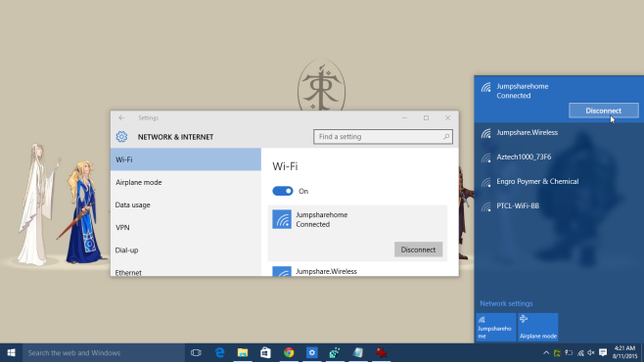The height and width of the screenshot is (362, 644).
Task: Select Jumpshare.Wireless in Settings Wi-Fi list
Action: (357, 271)
